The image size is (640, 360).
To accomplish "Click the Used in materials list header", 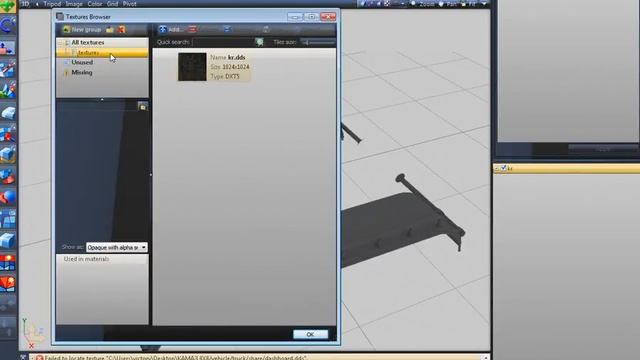I will point(102,259).
